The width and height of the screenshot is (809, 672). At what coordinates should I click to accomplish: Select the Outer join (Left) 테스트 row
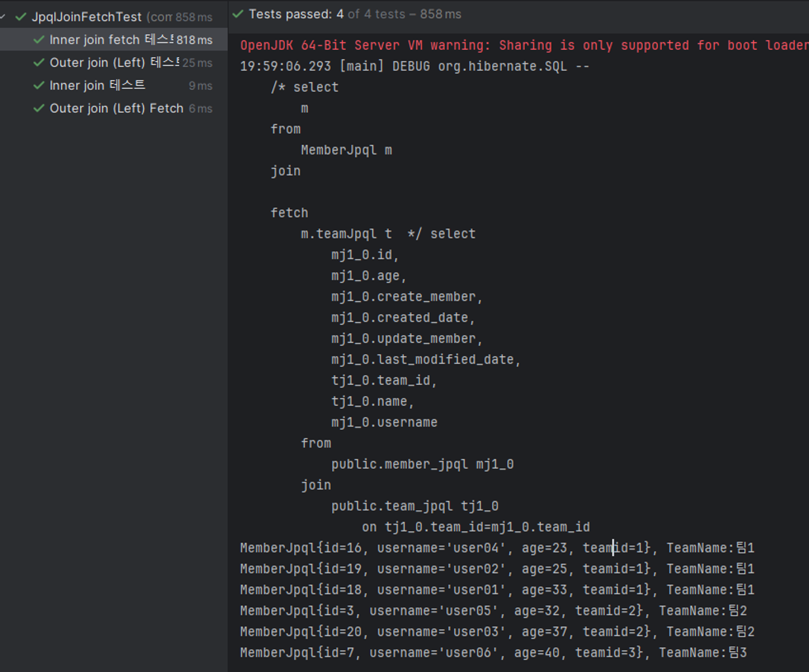point(114,63)
